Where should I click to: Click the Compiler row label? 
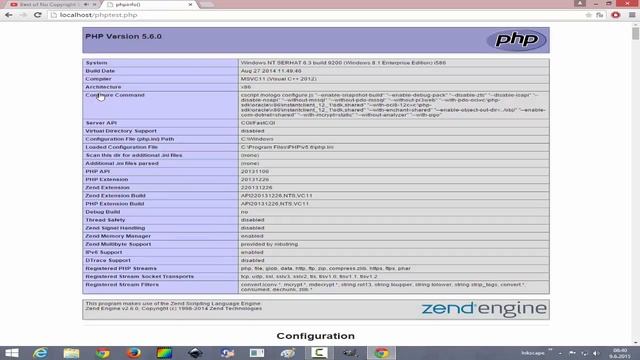click(98, 79)
